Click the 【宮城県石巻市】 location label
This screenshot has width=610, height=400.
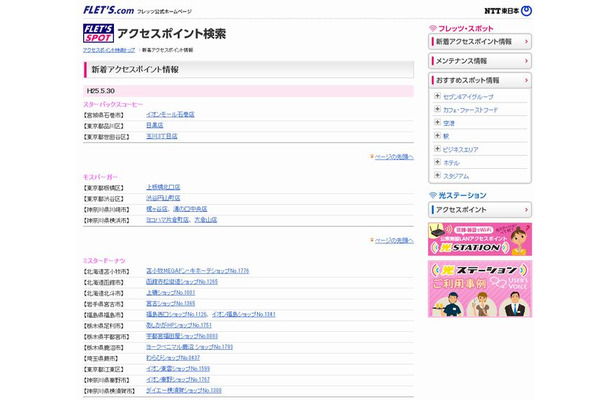[103, 115]
